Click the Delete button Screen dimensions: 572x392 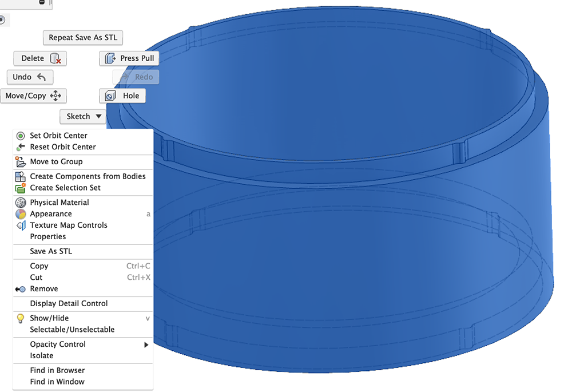(x=40, y=58)
